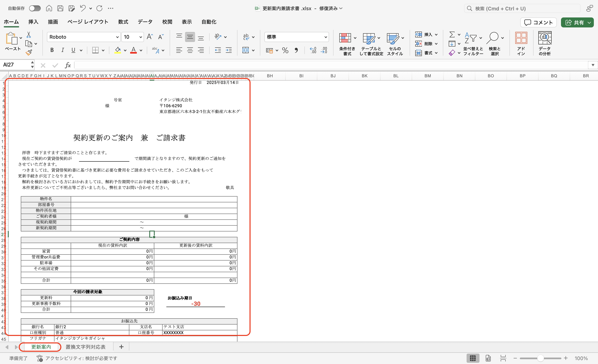Click the Format Painter brush icon
The image size is (598, 364).
(29, 52)
